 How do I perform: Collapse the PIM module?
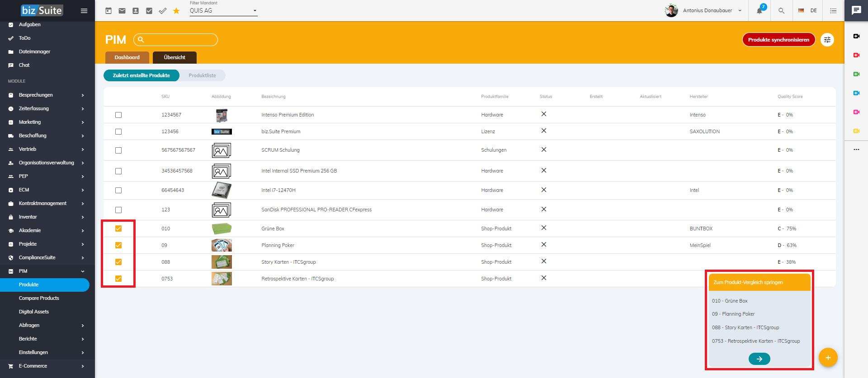(47, 271)
